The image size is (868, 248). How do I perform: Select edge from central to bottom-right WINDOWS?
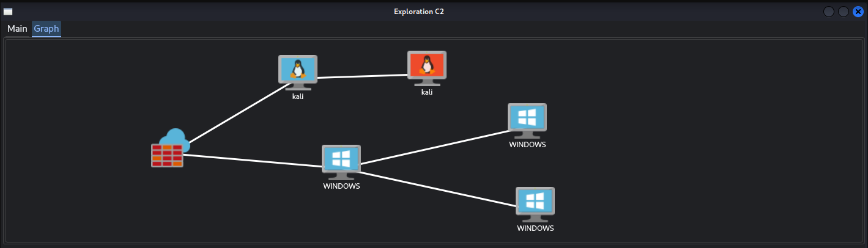pyautogui.click(x=437, y=189)
